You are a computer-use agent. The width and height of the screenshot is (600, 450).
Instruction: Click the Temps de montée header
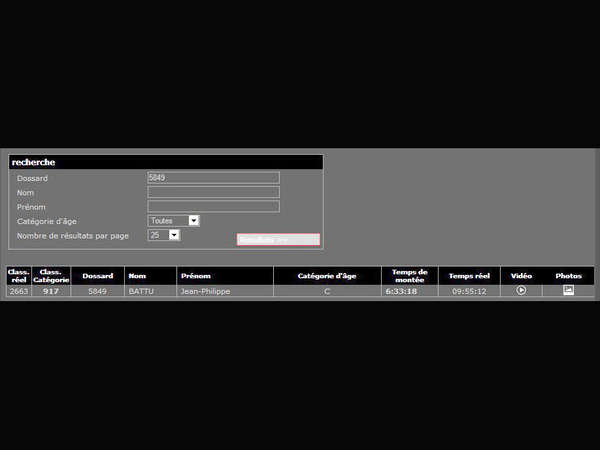click(409, 276)
